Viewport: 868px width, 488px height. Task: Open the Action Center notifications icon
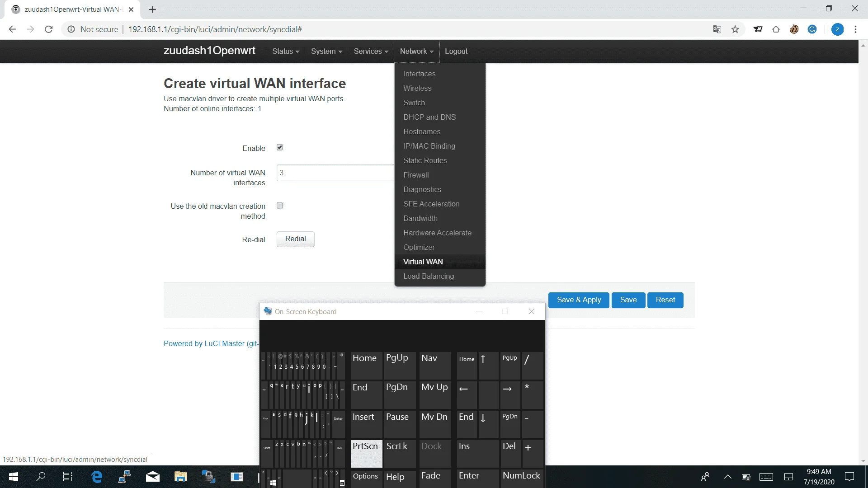pos(849,477)
